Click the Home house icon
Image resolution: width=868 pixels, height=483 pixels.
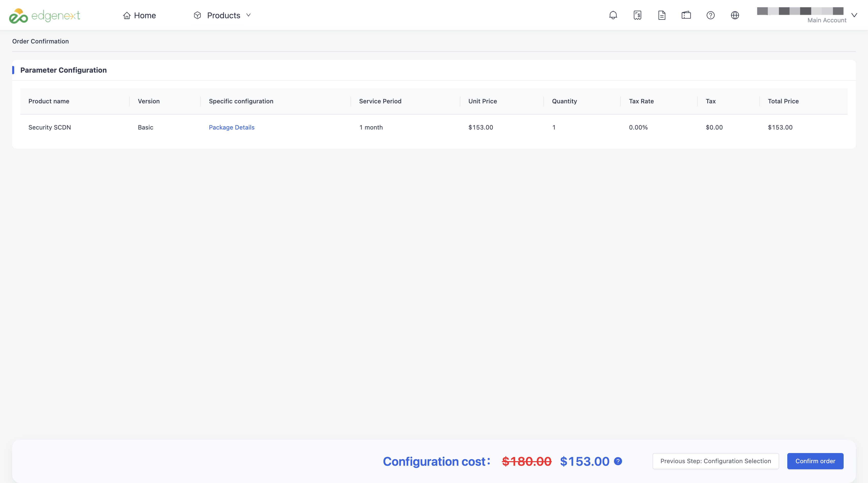[x=127, y=15]
